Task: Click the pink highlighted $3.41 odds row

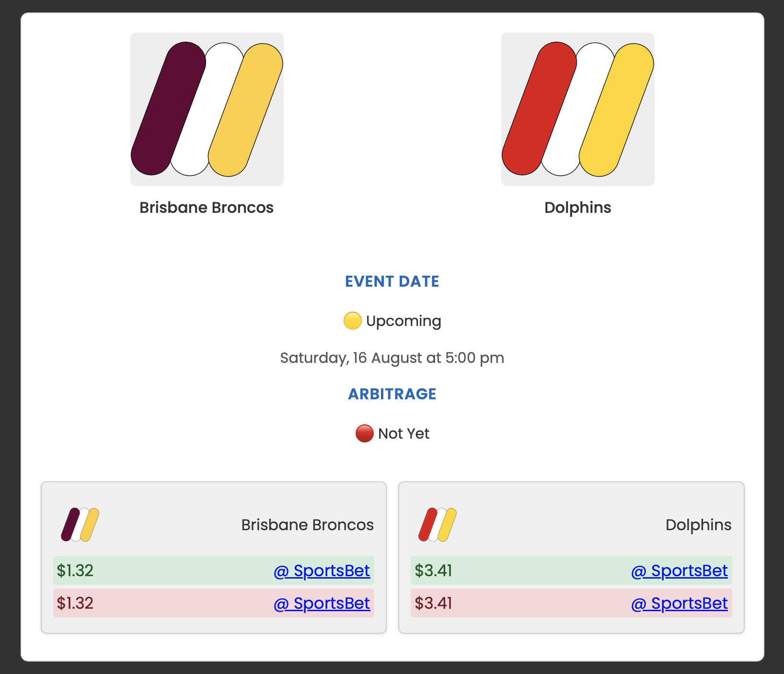Action: 571,603
